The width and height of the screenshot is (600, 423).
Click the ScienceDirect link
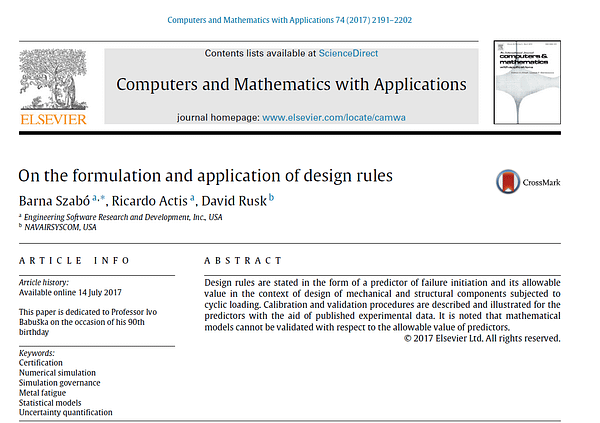(348, 53)
